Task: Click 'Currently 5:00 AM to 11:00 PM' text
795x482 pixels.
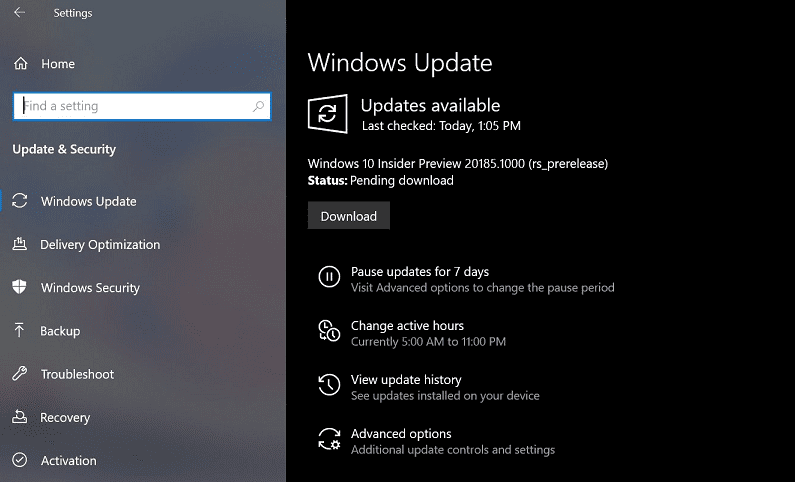Action: tap(428, 342)
